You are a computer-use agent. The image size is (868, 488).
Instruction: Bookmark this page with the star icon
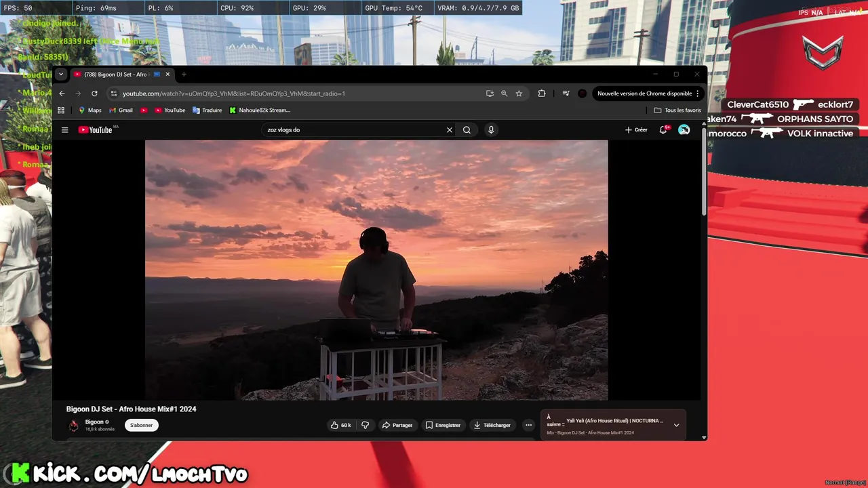(519, 94)
